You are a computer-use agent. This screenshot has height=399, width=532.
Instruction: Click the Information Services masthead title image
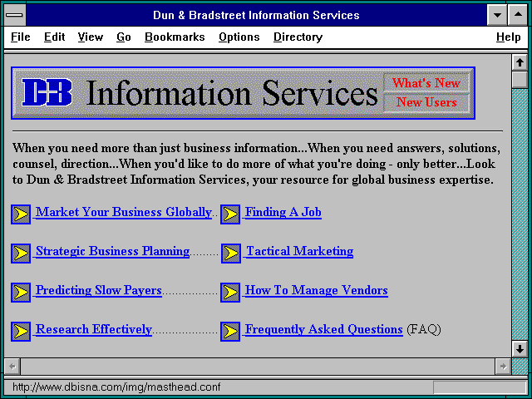click(x=232, y=93)
